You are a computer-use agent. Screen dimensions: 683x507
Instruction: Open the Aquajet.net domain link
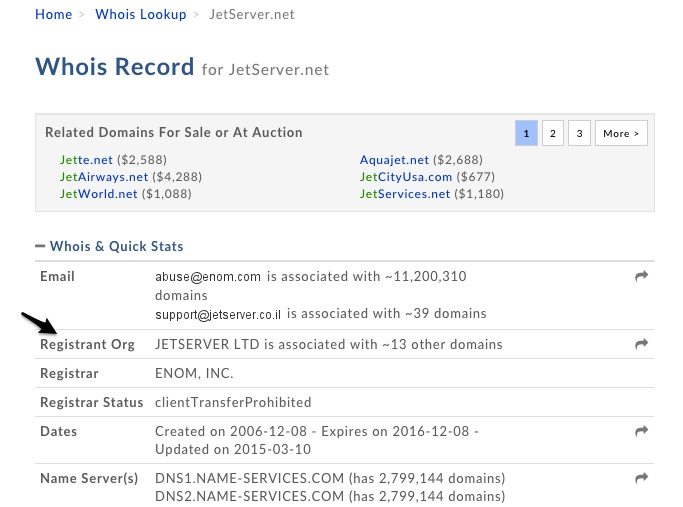tap(394, 160)
